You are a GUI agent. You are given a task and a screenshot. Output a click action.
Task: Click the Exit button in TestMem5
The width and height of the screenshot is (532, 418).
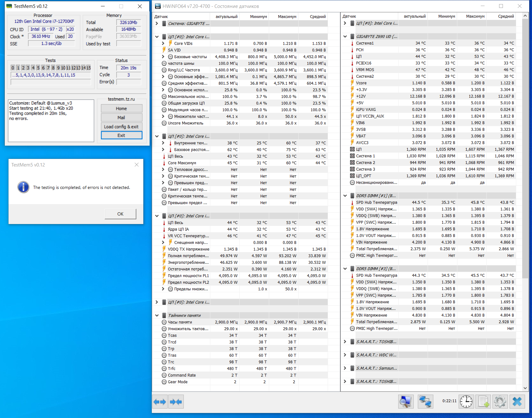[121, 135]
